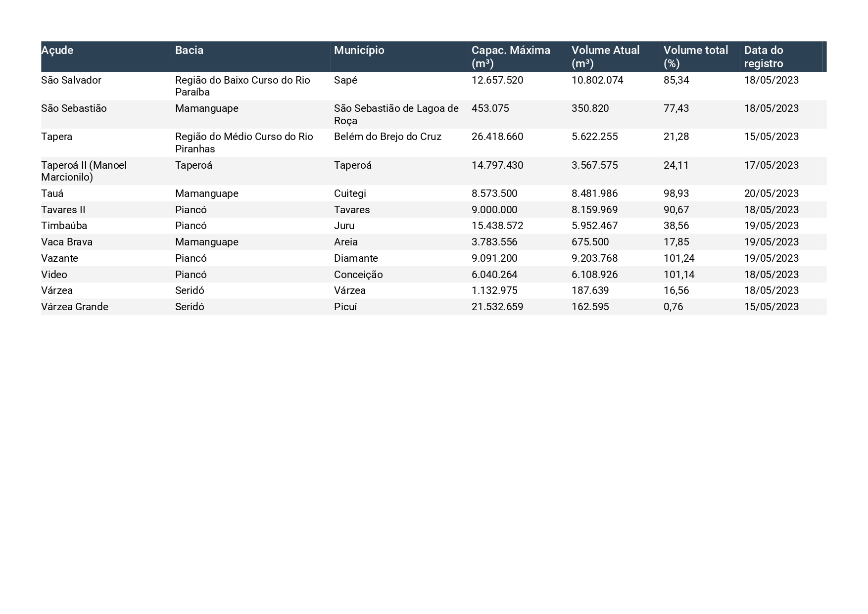The image size is (868, 614).
Task: Select the Taperoá II (Manoel Marcionilo) cell
Action: coord(84,171)
